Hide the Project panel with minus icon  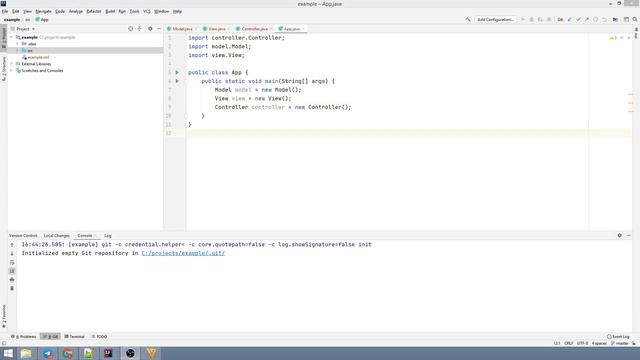pos(159,29)
